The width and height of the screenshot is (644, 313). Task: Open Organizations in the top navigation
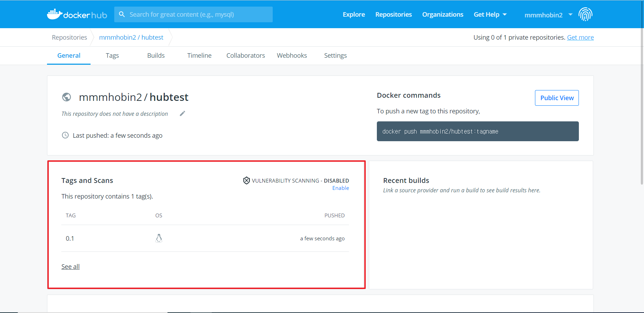[x=443, y=14]
